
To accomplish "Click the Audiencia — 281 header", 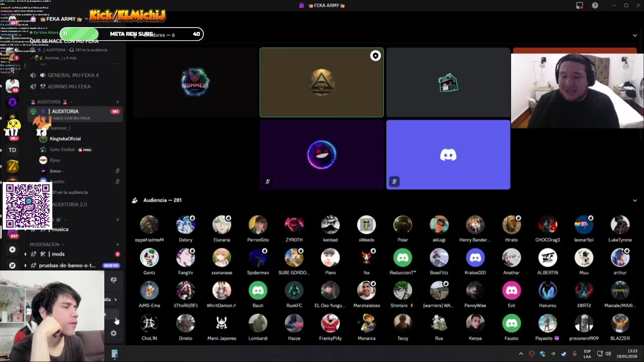I will (162, 200).
